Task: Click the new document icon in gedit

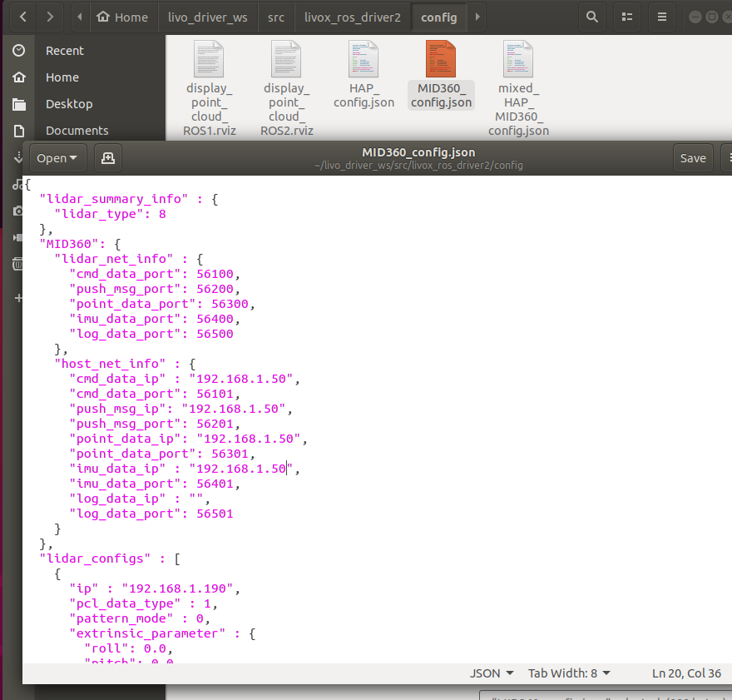Action: pos(108,158)
